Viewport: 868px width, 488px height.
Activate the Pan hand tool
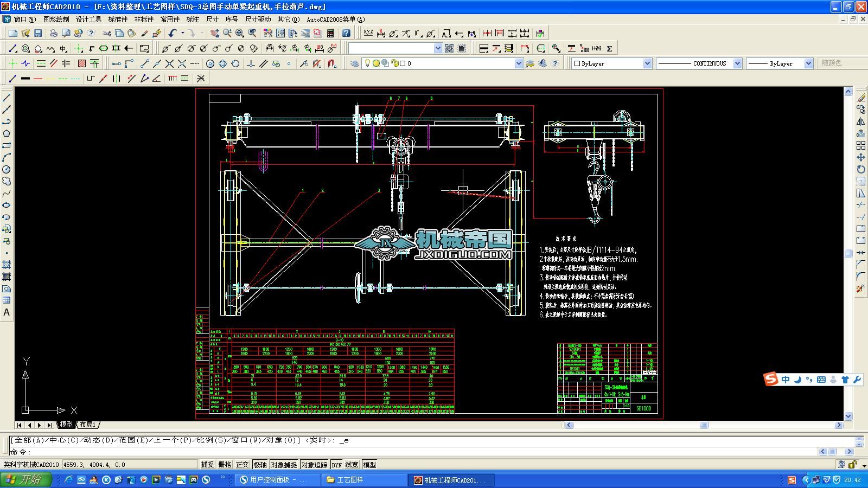coord(215,34)
